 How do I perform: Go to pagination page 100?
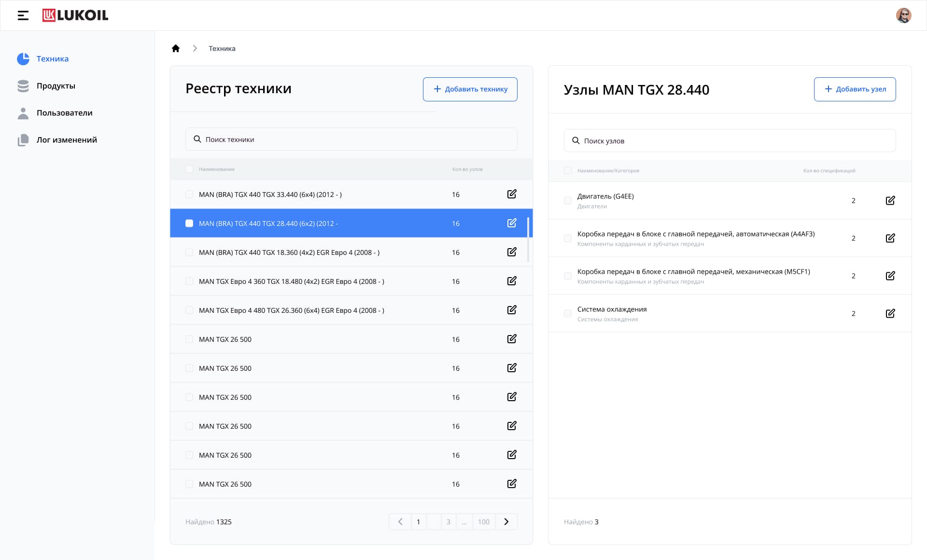(x=484, y=521)
